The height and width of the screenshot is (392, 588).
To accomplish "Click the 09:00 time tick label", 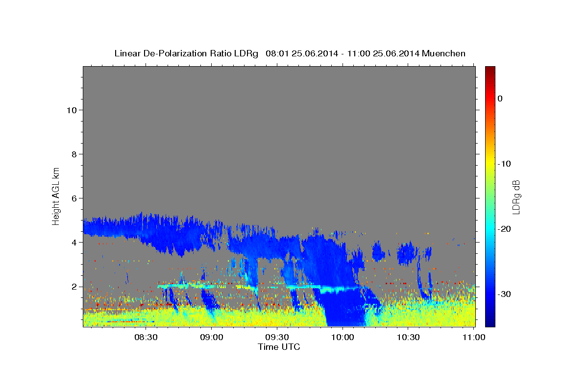I will [x=212, y=337].
